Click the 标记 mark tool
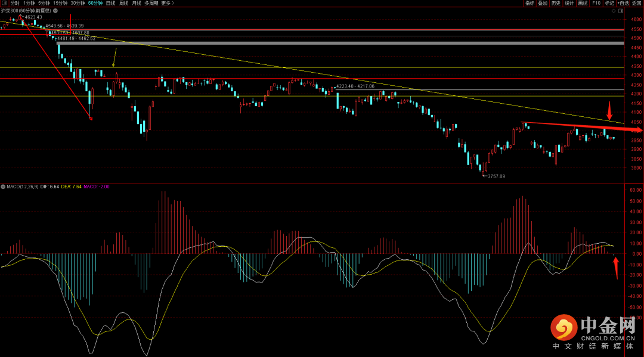Image resolution: width=644 pixels, height=357 pixels. (x=609, y=3)
